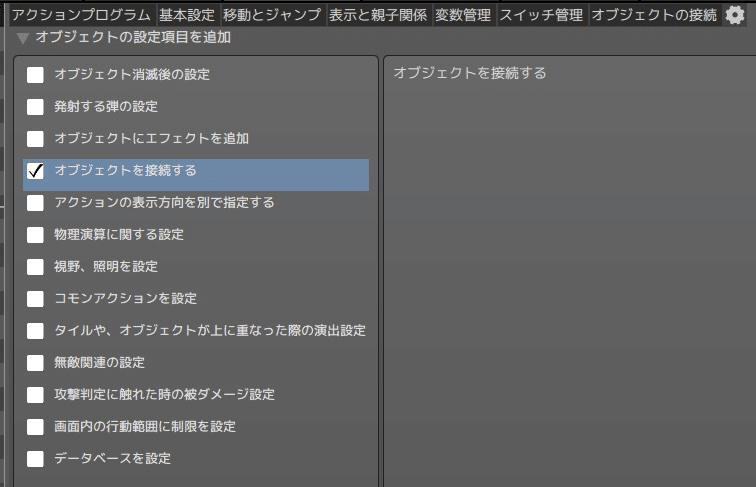Viewport: 756px width, 487px height.
Task: Click the データベースを設定 row label
Action: 112,459
